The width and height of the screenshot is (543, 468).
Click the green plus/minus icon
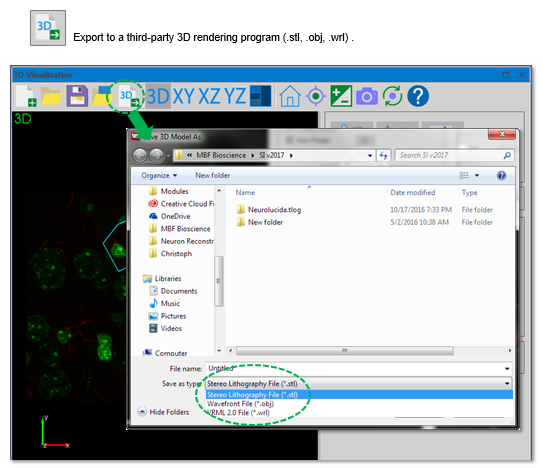(341, 96)
